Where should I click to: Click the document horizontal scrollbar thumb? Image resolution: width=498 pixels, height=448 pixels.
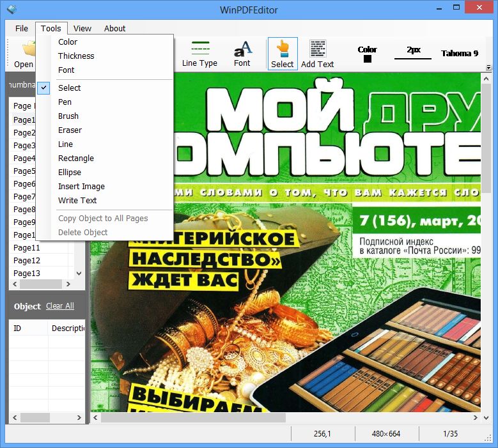(x=193, y=417)
